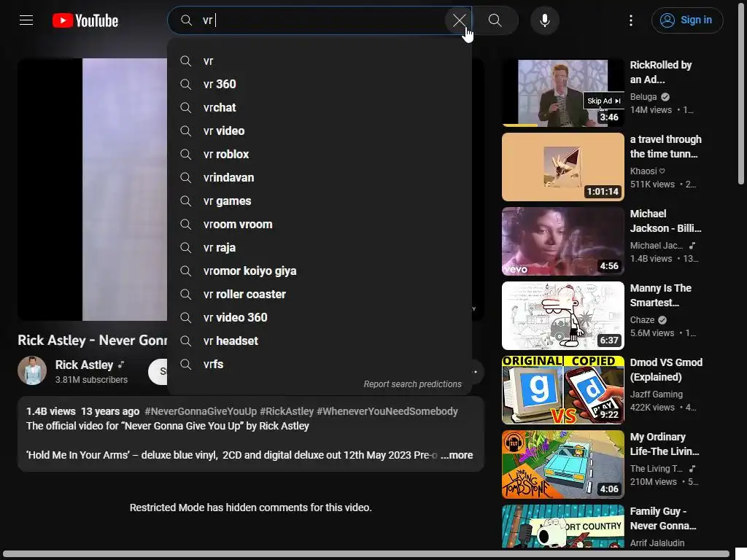
Task: Open 'Manny Is The Smartest' thumbnail
Action: (x=563, y=316)
